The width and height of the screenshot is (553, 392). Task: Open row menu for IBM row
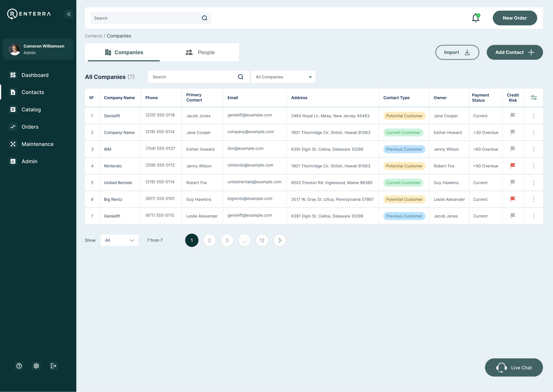click(x=533, y=149)
